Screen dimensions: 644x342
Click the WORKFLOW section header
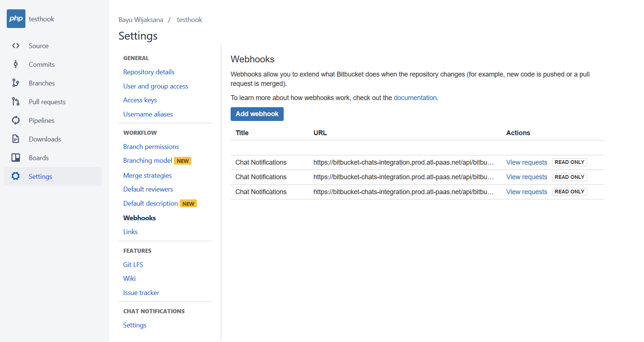coord(140,133)
